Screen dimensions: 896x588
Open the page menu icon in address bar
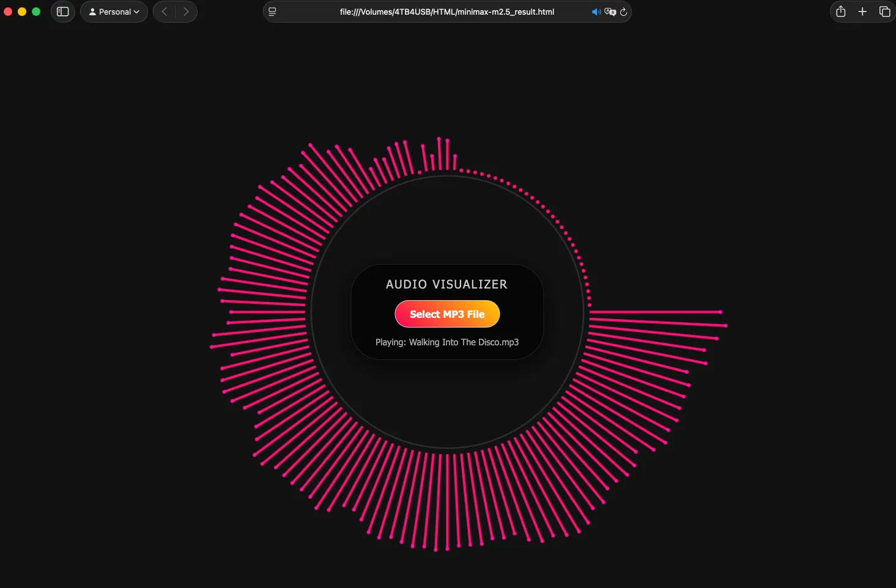coord(273,12)
